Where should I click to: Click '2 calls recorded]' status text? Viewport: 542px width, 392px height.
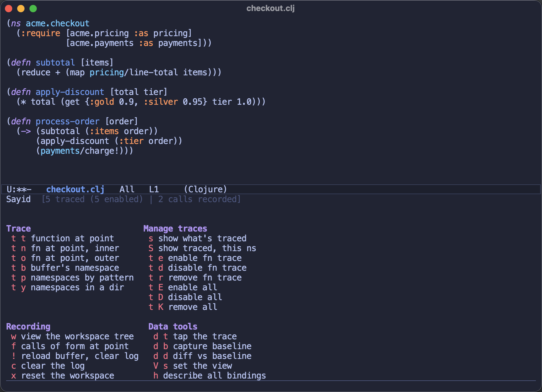pos(200,199)
